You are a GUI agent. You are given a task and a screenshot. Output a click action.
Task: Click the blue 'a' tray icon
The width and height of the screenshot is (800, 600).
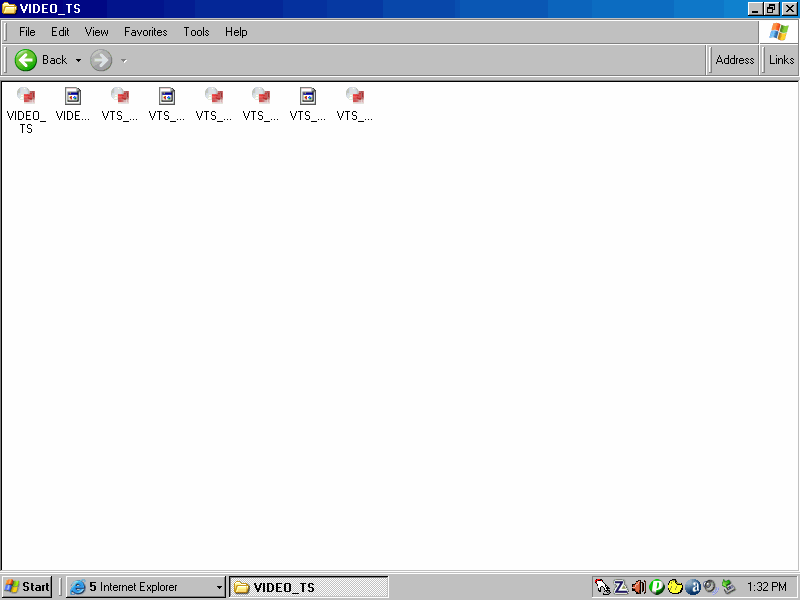pyautogui.click(x=693, y=587)
